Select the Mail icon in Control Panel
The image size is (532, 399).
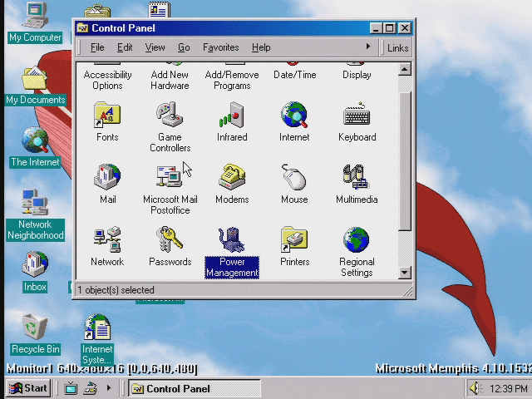point(107,177)
